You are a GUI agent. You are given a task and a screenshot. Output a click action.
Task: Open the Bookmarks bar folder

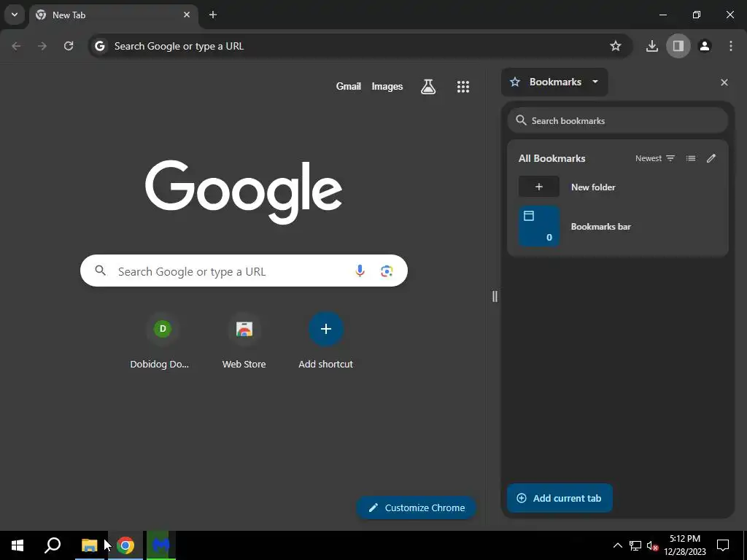[x=618, y=226]
